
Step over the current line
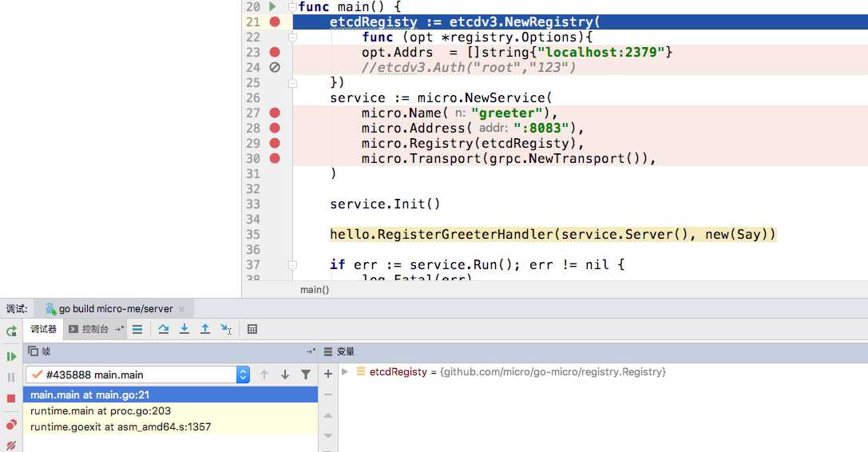[x=164, y=329]
